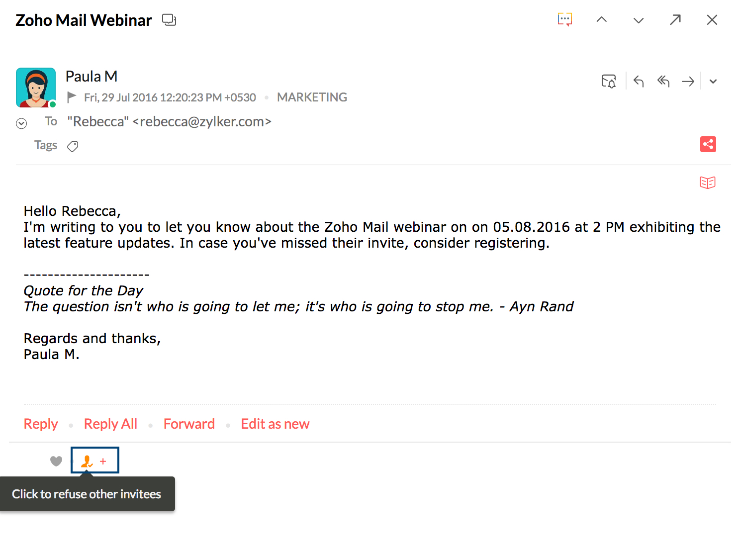Click the Forward link below message

[x=189, y=424]
